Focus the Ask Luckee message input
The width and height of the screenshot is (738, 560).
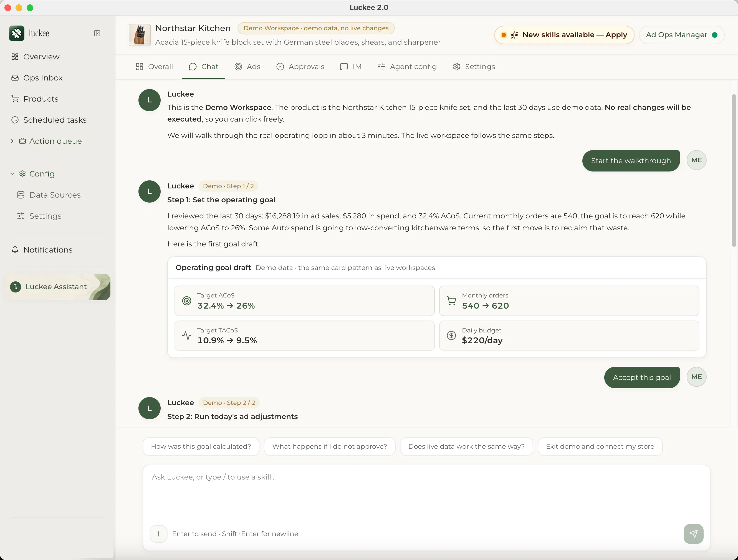tap(426, 494)
